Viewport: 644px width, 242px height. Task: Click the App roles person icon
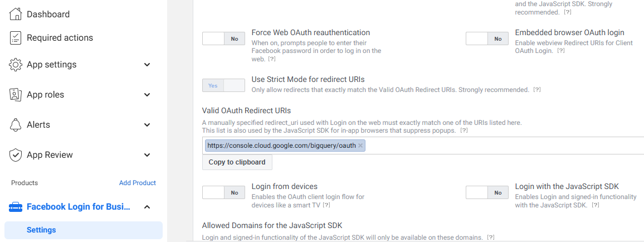tap(16, 95)
